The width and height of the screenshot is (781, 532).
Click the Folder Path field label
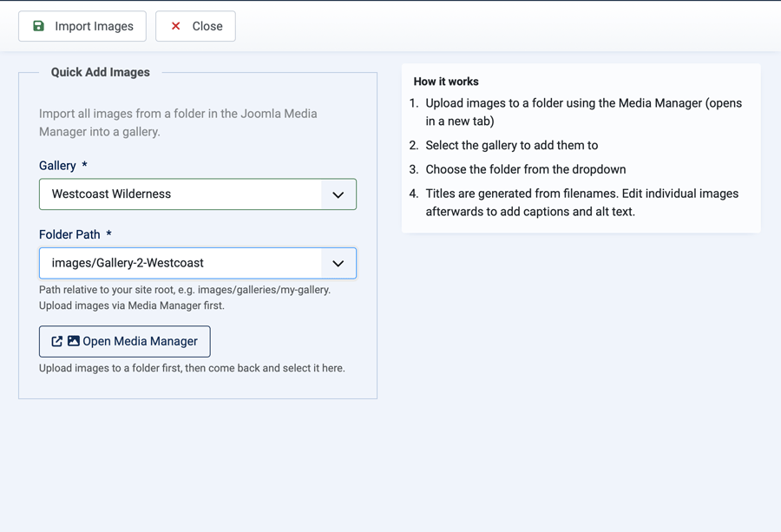(x=69, y=234)
